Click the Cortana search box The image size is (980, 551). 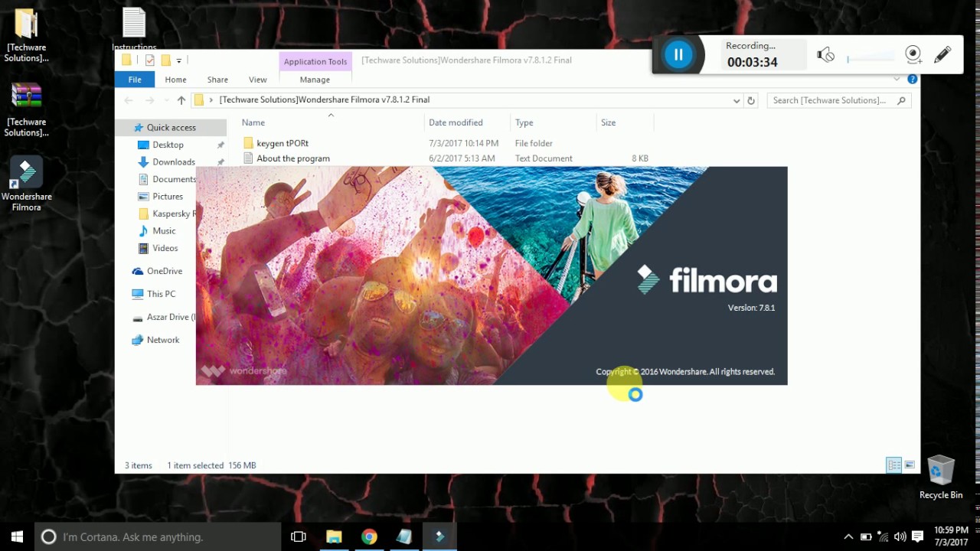pos(158,536)
